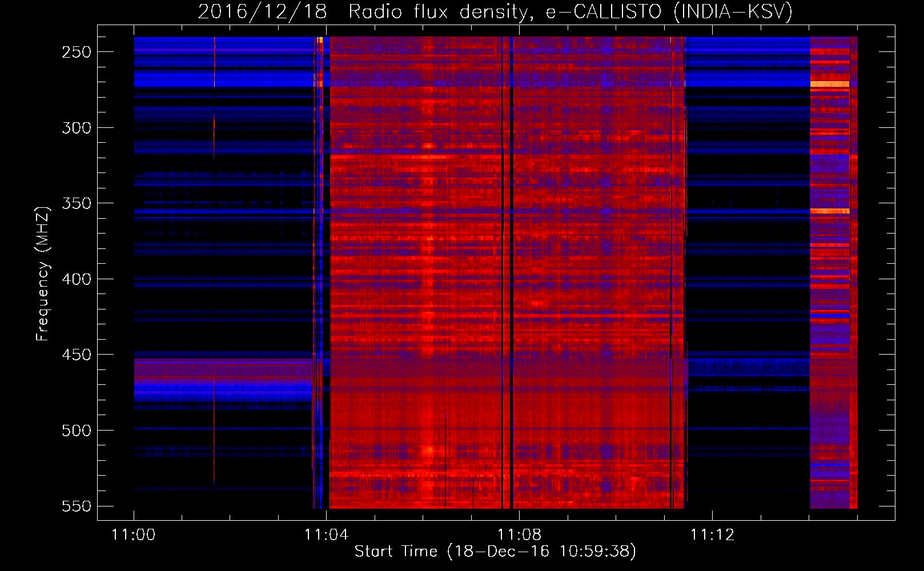Click the 11:00 time tick label

133,535
